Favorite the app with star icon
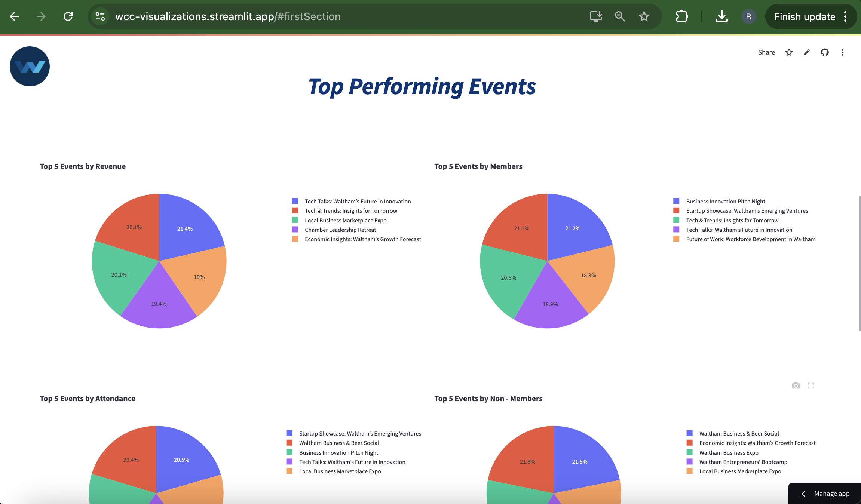The image size is (861, 504). pos(789,52)
